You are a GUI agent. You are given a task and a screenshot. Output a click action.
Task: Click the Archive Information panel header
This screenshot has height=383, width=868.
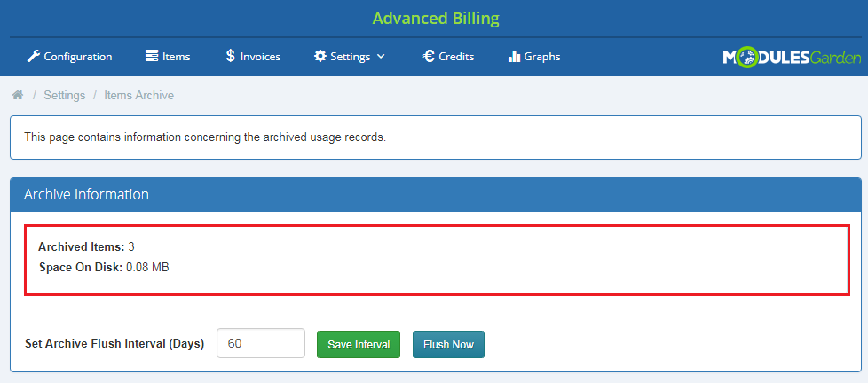(x=436, y=194)
